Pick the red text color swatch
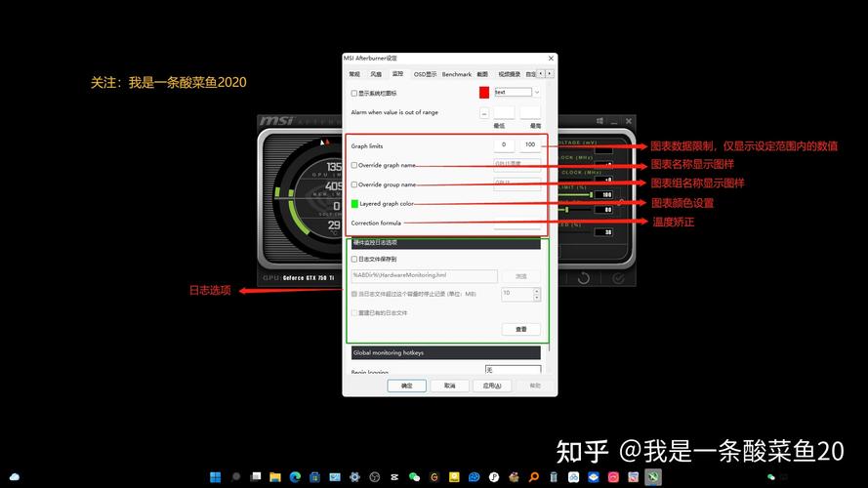Image resolution: width=868 pixels, height=488 pixels. tap(484, 93)
